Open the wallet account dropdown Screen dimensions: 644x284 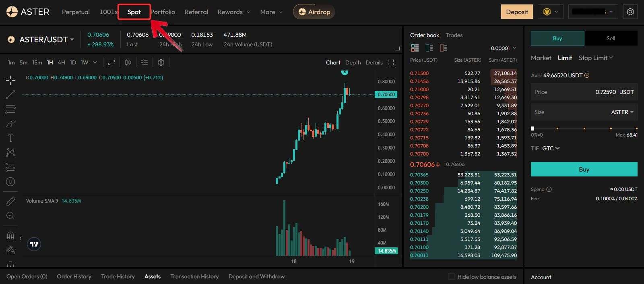point(593,12)
